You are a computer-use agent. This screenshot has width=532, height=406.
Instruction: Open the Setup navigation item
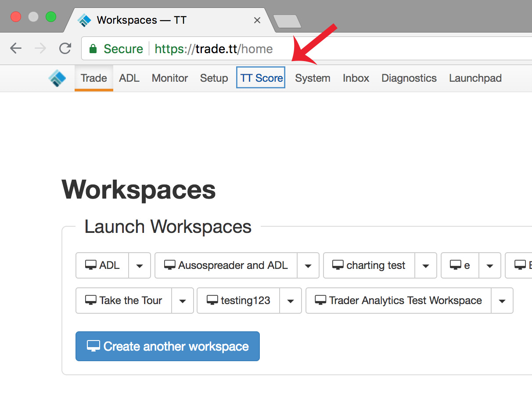pyautogui.click(x=214, y=78)
